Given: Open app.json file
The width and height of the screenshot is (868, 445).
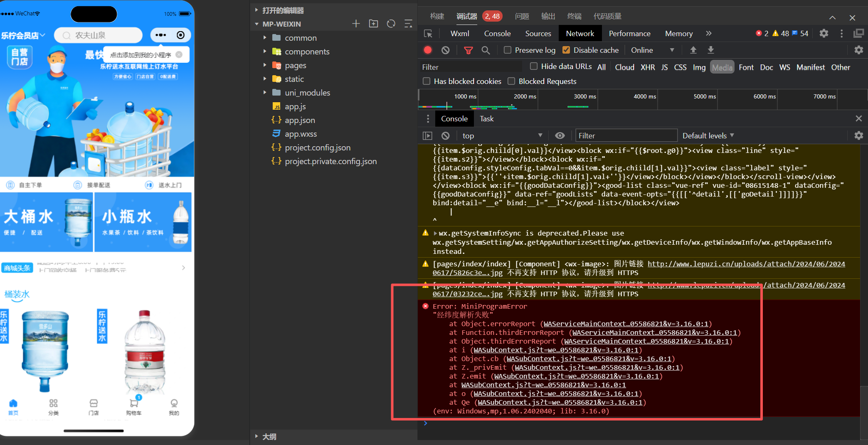Looking at the screenshot, I should (x=300, y=120).
